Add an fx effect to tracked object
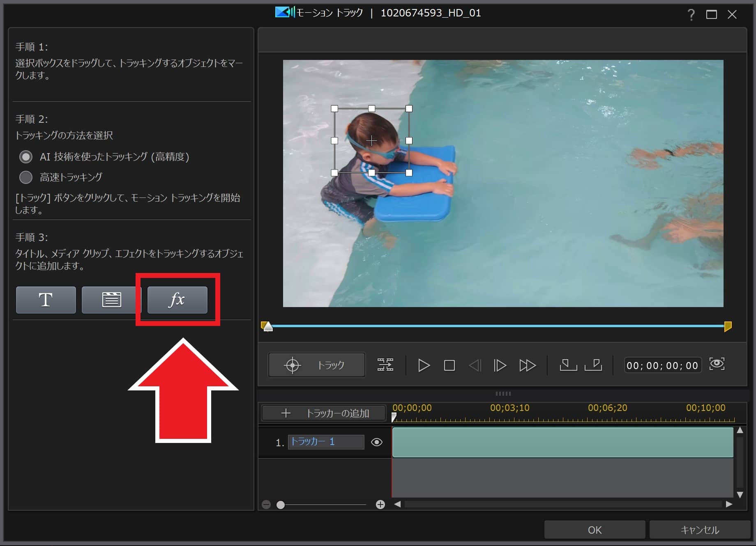Image resolution: width=756 pixels, height=546 pixels. tap(177, 300)
